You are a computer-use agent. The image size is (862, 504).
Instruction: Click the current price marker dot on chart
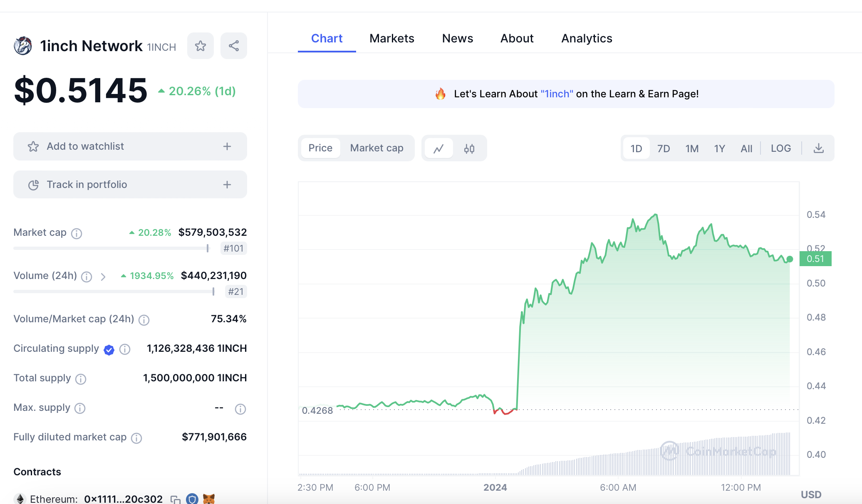(x=790, y=259)
